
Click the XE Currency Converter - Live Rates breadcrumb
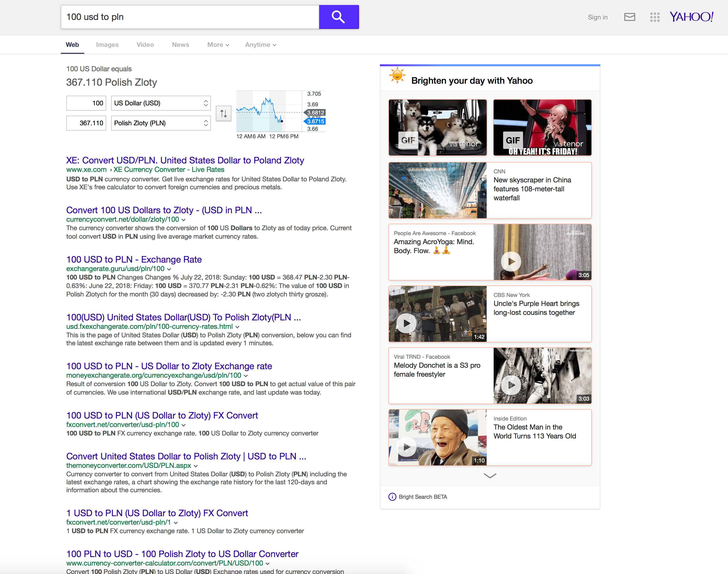pos(169,170)
